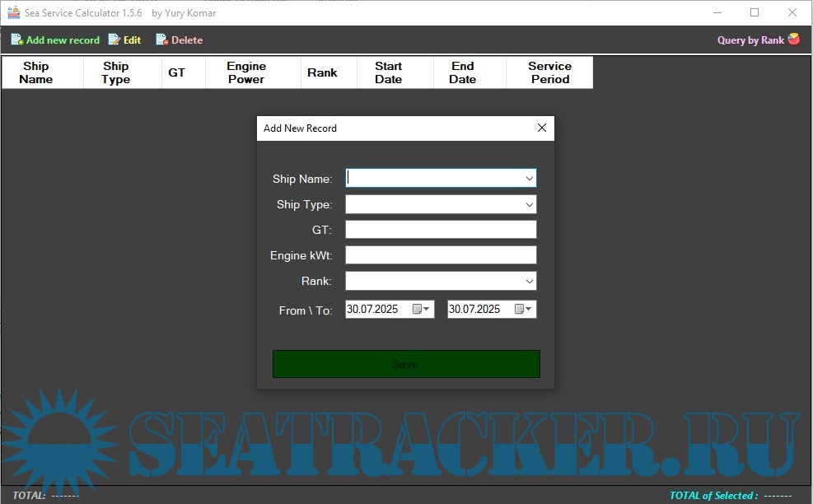This screenshot has width=813, height=504.
Task: Expand the Ship Type dropdown
Action: (529, 204)
